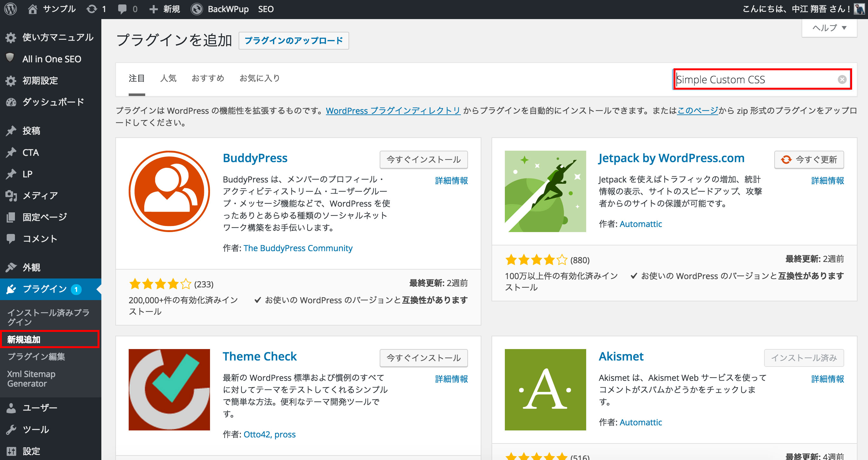Open BuddyPress plugin title link
This screenshot has width=868, height=460.
(255, 158)
